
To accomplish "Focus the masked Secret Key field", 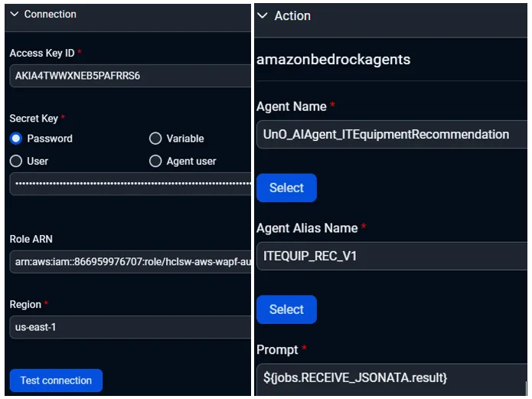I will tap(130, 184).
